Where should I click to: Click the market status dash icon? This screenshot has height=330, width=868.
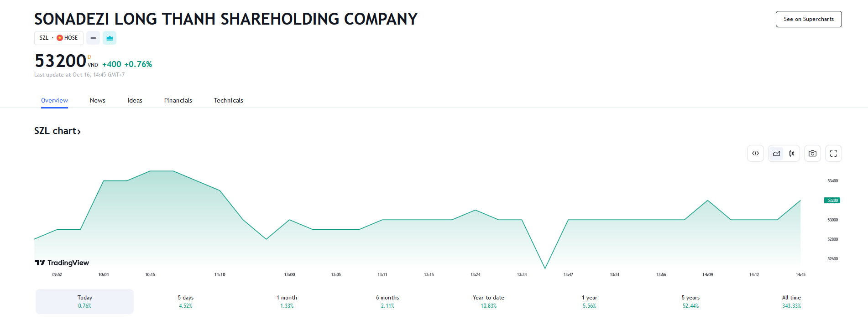[x=93, y=38]
